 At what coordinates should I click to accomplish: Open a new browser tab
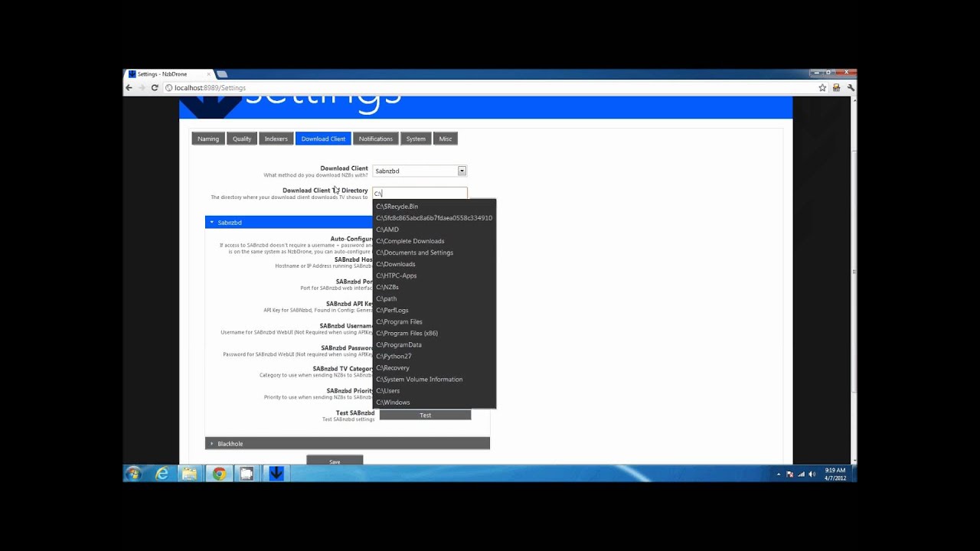tap(222, 74)
